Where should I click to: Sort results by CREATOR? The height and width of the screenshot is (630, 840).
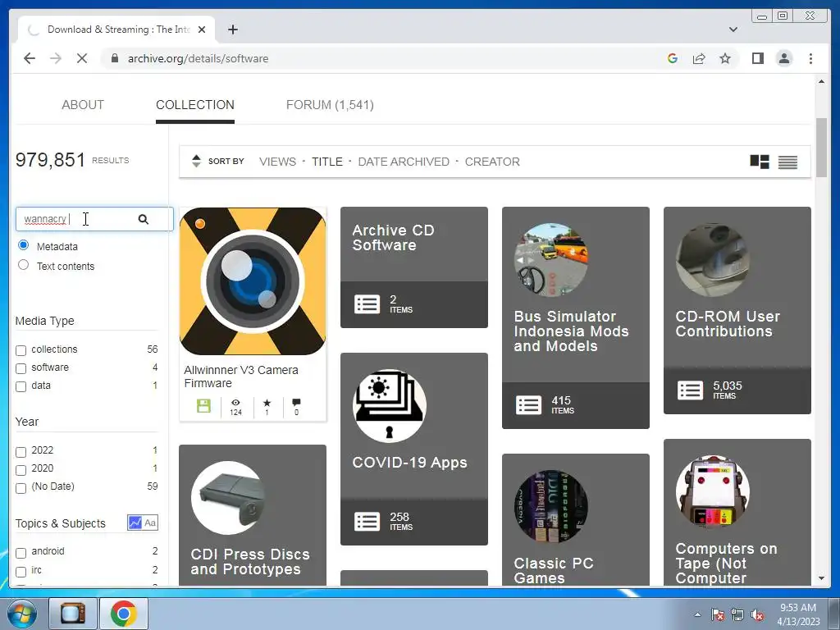[x=492, y=162]
